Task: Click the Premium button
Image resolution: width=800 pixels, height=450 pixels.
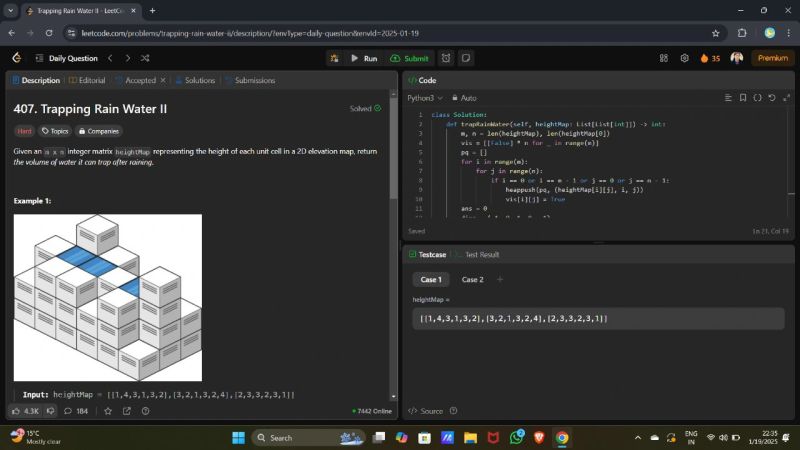Action: pyautogui.click(x=772, y=58)
